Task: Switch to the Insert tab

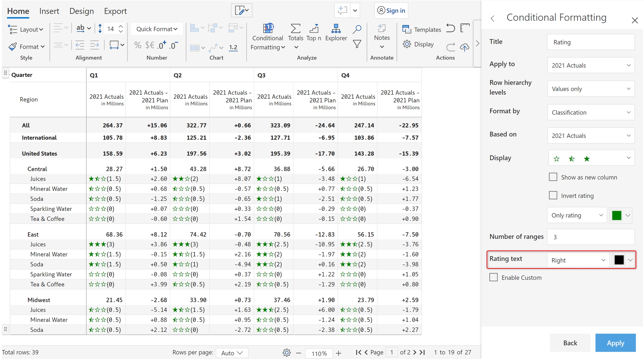Action: [49, 11]
